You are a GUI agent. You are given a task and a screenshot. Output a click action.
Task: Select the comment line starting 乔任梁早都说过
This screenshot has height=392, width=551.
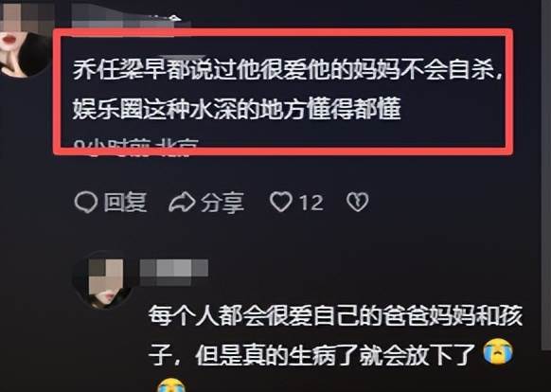coord(288,70)
